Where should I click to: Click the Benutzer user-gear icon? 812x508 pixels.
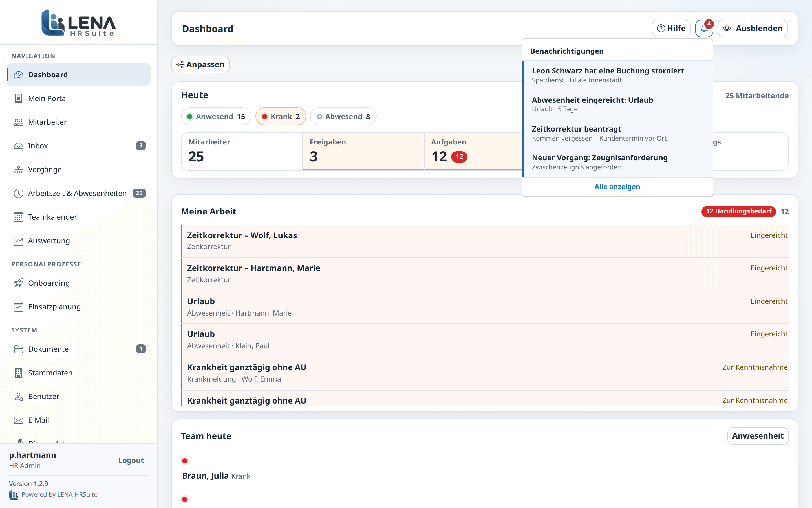click(x=18, y=397)
